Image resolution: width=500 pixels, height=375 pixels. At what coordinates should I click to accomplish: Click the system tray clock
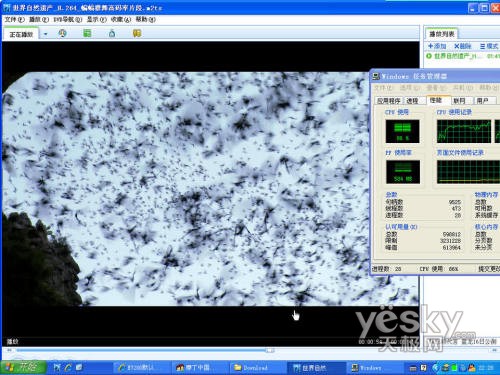[486, 368]
